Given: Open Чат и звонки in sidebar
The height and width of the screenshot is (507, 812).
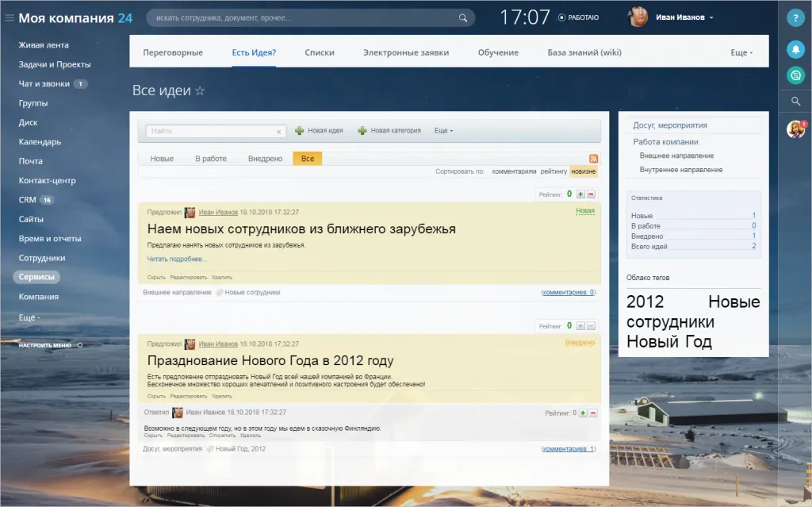Looking at the screenshot, I should (44, 83).
